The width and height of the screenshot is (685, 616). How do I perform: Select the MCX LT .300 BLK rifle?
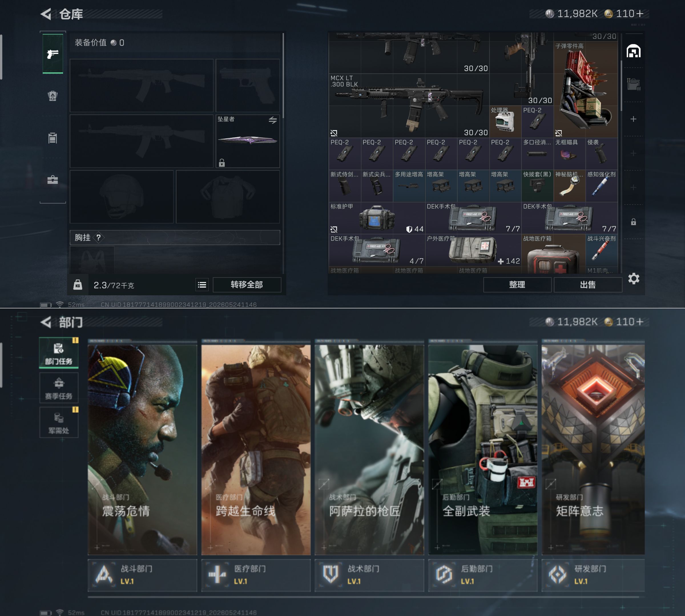[x=409, y=106]
